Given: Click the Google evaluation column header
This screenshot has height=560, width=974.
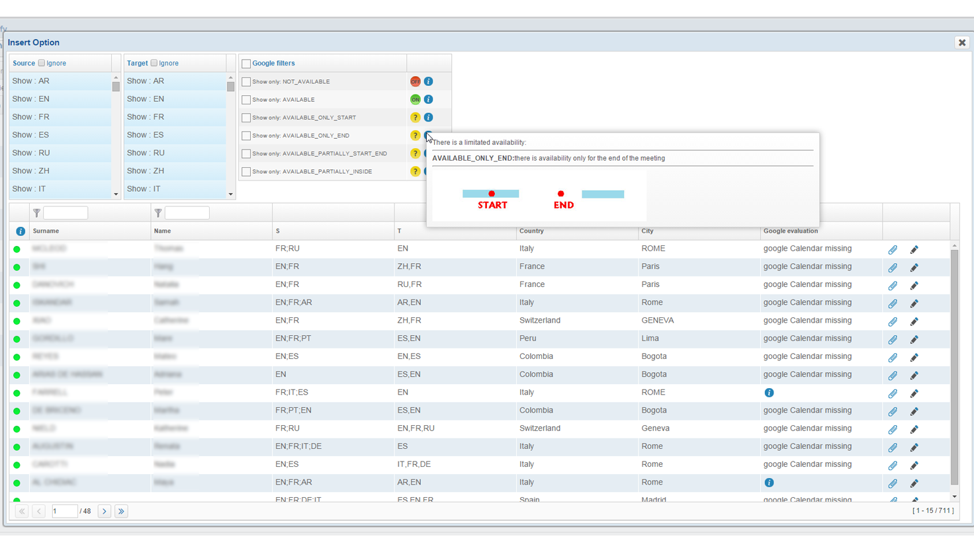Looking at the screenshot, I should click(820, 231).
